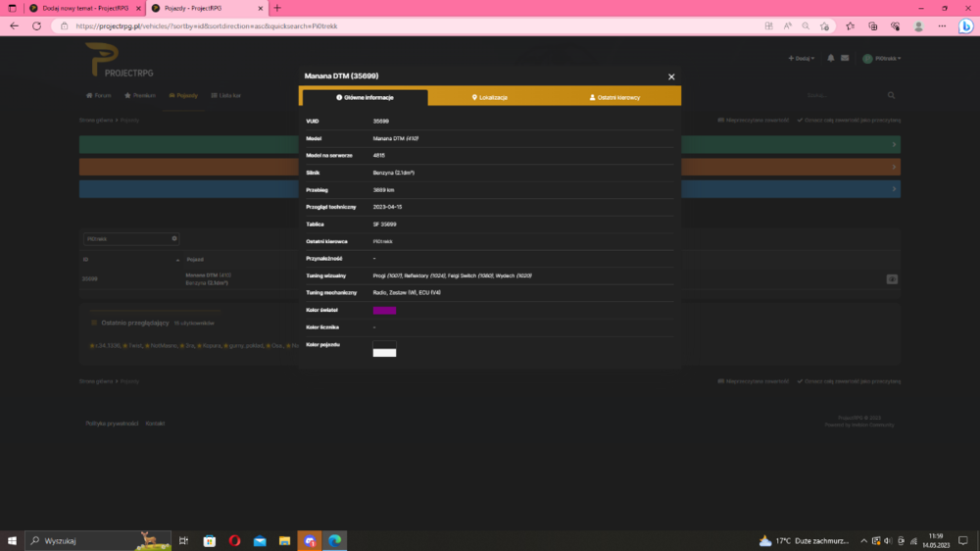Viewport: 980px width, 551px height.
Task: Open the zoom icon in address bar
Action: [x=806, y=26]
